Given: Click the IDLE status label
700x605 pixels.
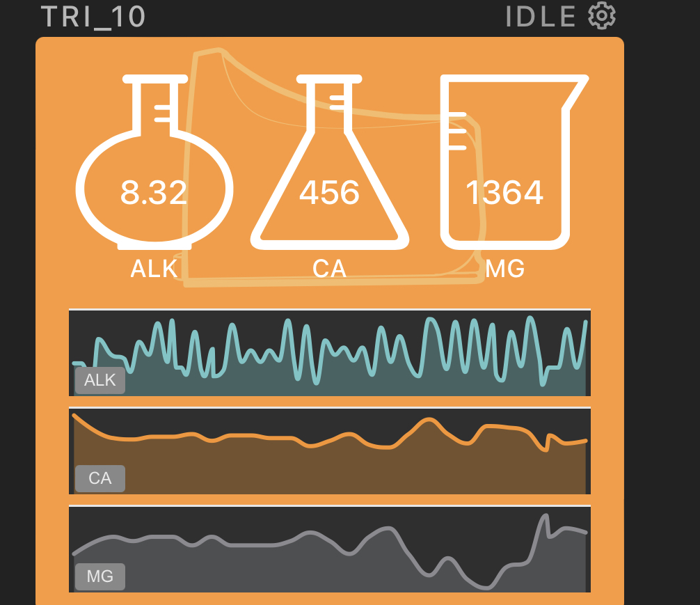Looking at the screenshot, I should coord(541,17).
